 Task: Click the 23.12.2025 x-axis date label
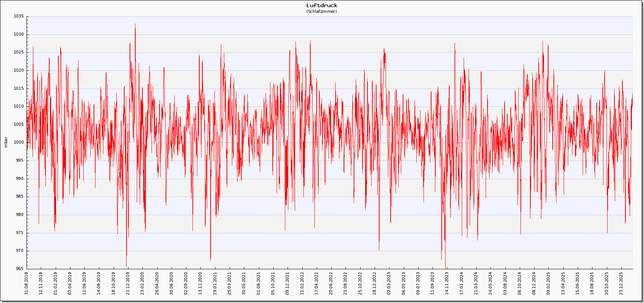click(621, 283)
